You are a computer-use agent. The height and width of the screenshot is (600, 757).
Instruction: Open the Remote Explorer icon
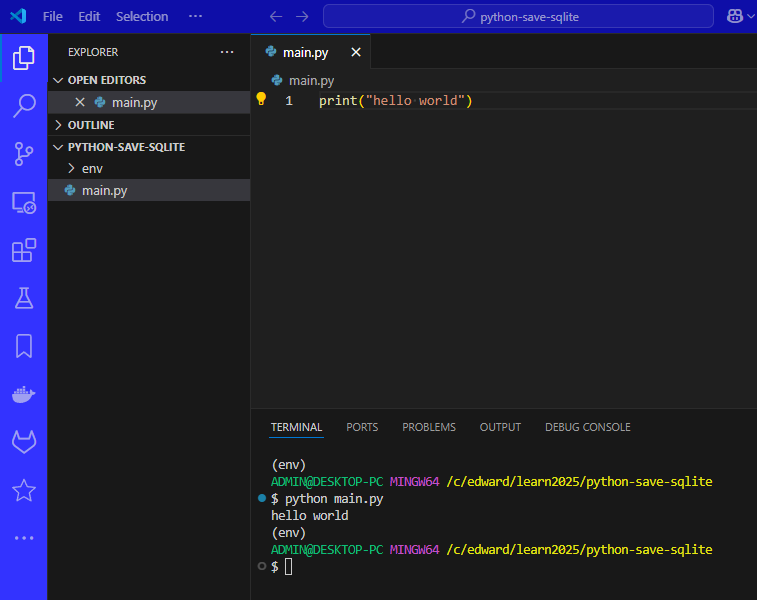pyautogui.click(x=24, y=203)
